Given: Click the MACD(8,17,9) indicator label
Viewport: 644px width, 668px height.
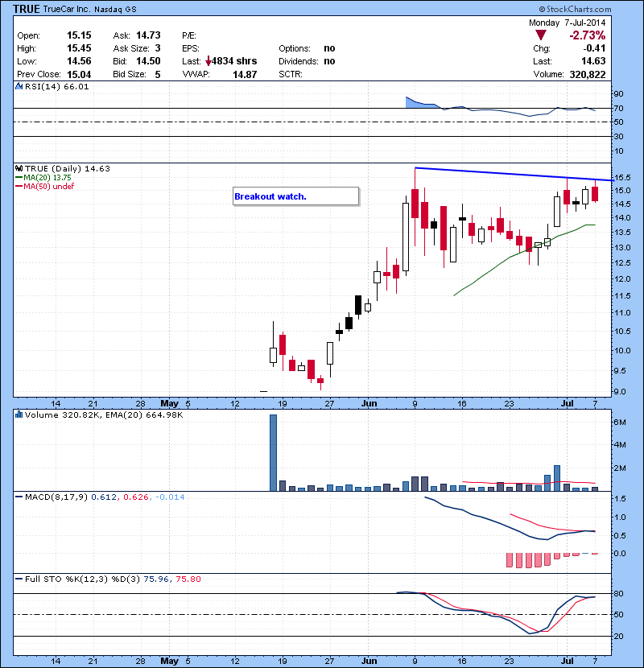Looking at the screenshot, I should tap(56, 497).
